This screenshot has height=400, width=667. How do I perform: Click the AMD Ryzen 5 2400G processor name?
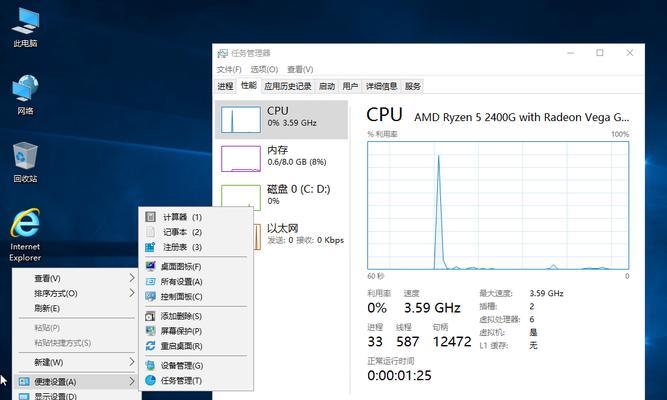[x=522, y=117]
